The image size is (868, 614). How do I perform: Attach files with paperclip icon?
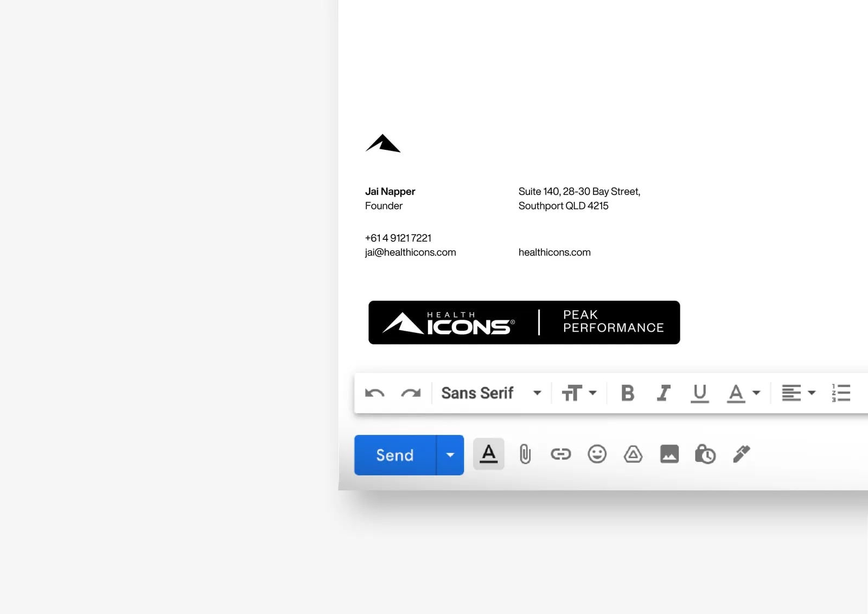coord(525,454)
